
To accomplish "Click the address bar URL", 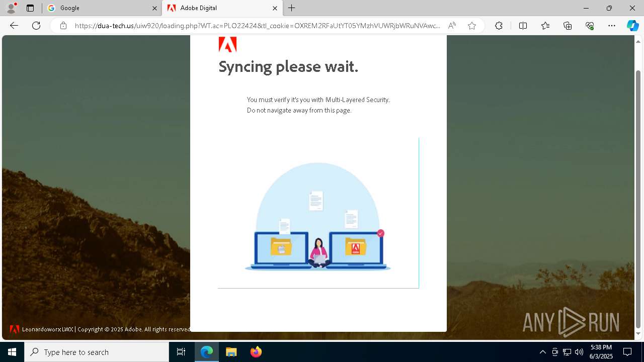I will click(257, 26).
